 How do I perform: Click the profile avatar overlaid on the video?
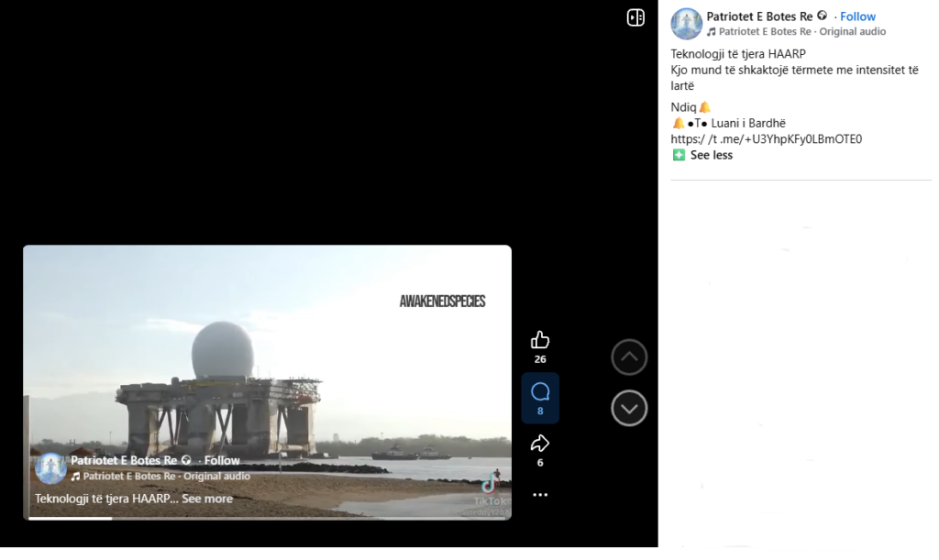50,467
